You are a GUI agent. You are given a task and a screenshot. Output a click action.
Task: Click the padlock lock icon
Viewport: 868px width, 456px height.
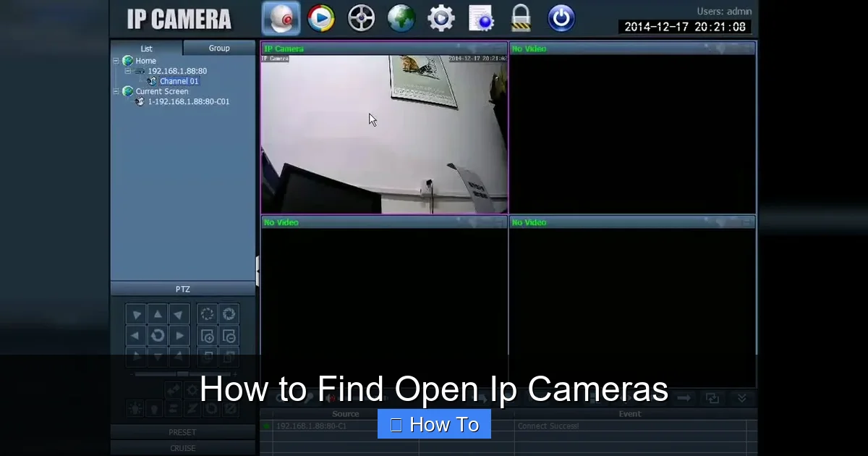521,18
